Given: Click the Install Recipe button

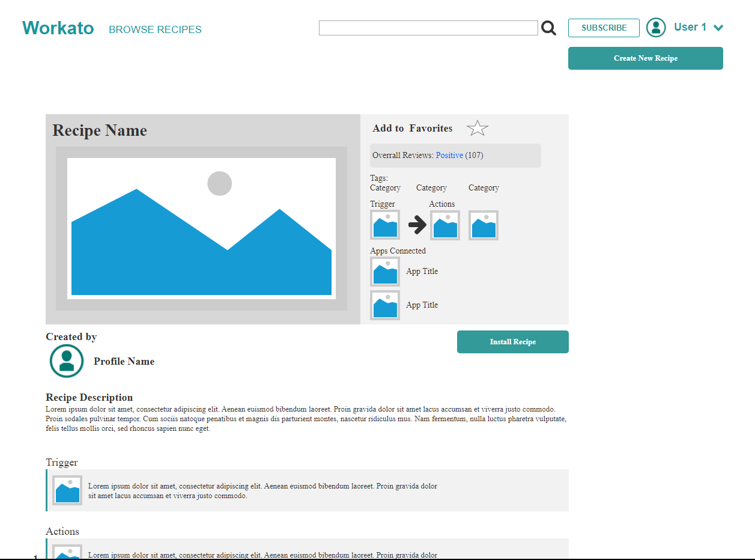Looking at the screenshot, I should pos(513,342).
